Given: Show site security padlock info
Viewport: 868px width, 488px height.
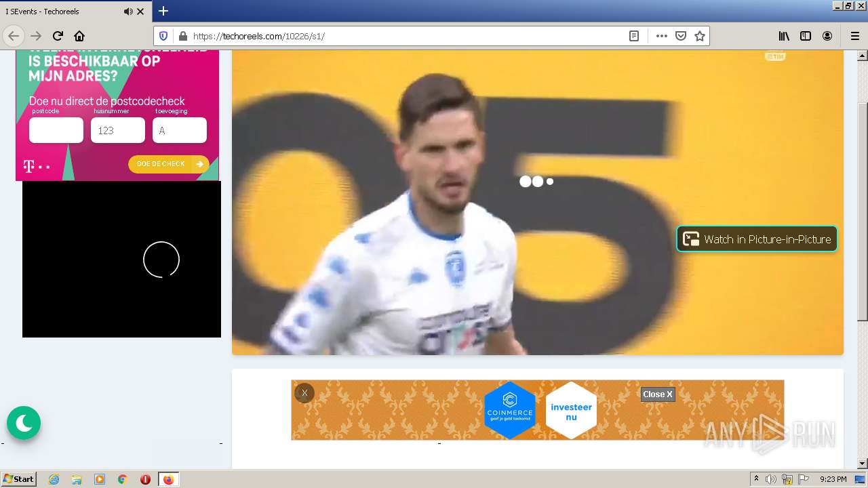Looking at the screenshot, I should [x=182, y=36].
